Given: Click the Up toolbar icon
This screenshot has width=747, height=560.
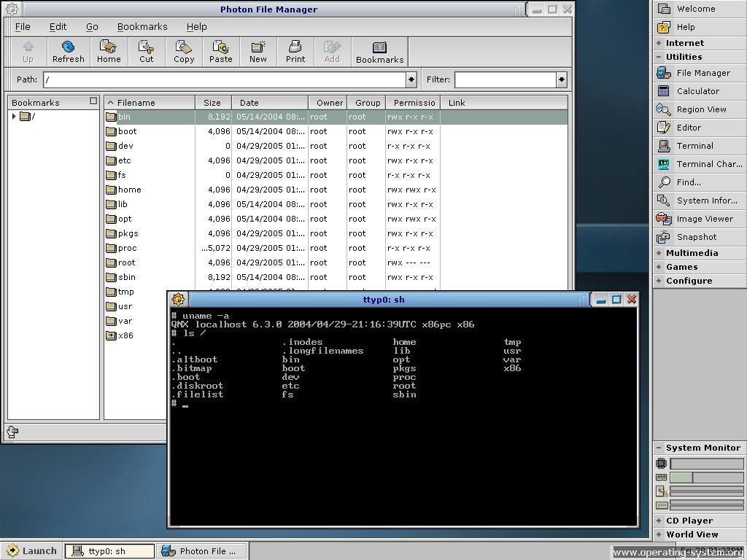Looking at the screenshot, I should point(28,52).
